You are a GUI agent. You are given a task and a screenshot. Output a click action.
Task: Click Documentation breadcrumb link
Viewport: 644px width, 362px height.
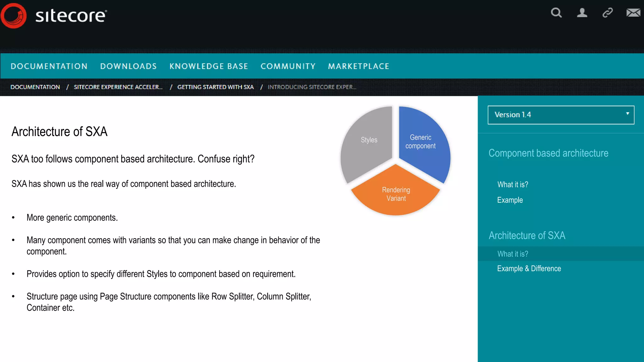35,87
